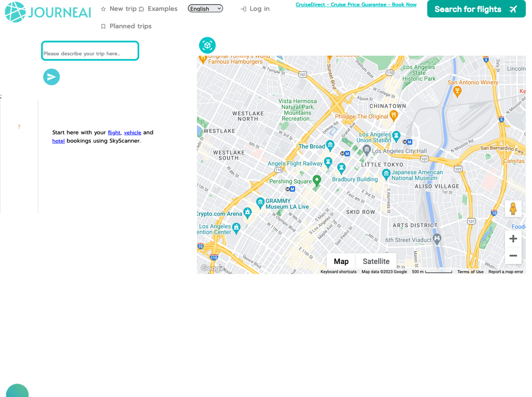Open the Examples menu item
Screen dimensions: 532x397
tap(158, 9)
